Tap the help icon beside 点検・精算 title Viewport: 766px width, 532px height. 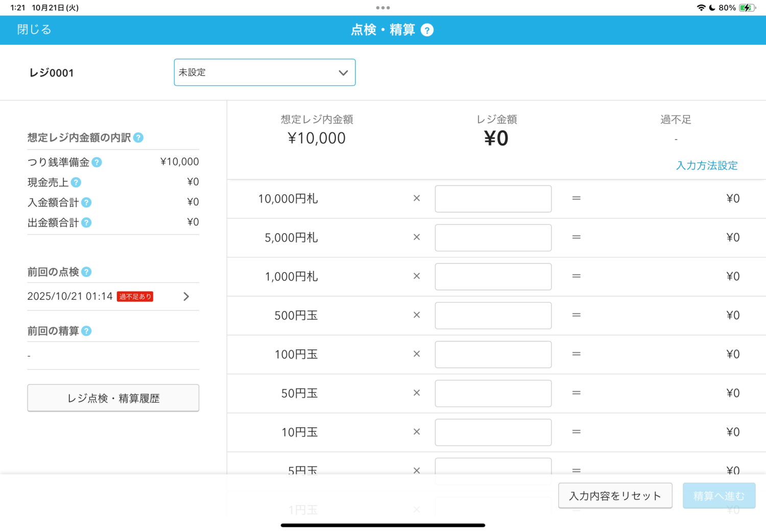tap(427, 30)
